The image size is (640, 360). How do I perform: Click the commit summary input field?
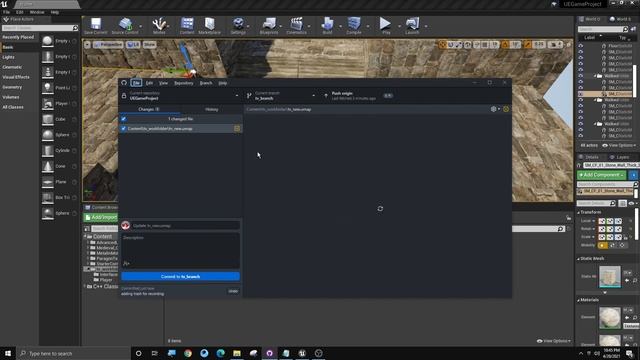(x=185, y=225)
